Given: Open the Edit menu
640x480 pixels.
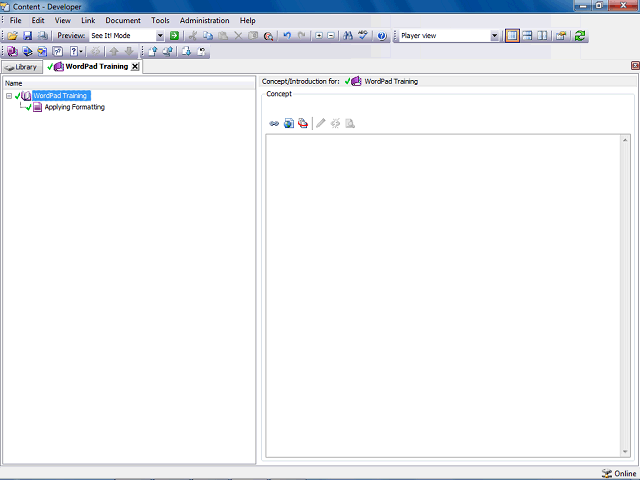Looking at the screenshot, I should [38, 20].
